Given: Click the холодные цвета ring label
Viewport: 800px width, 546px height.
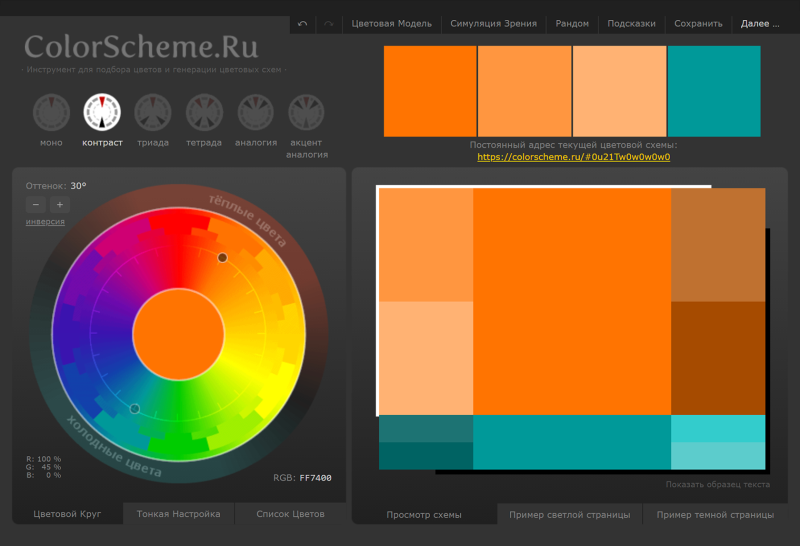Looking at the screenshot, I should click(114, 446).
